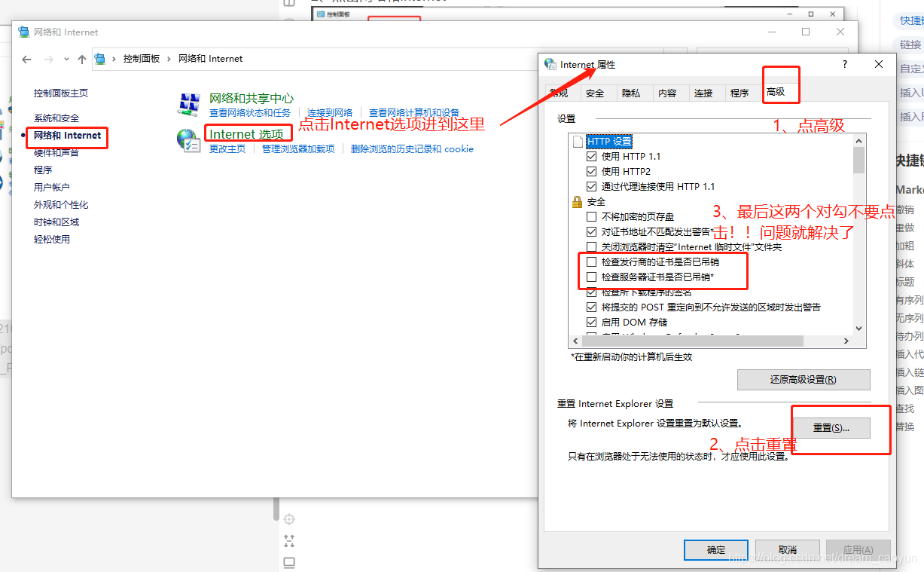The width and height of the screenshot is (924, 572).
Task: Check 检查发行商的证书是否已吊销 checkbox
Action: click(591, 262)
